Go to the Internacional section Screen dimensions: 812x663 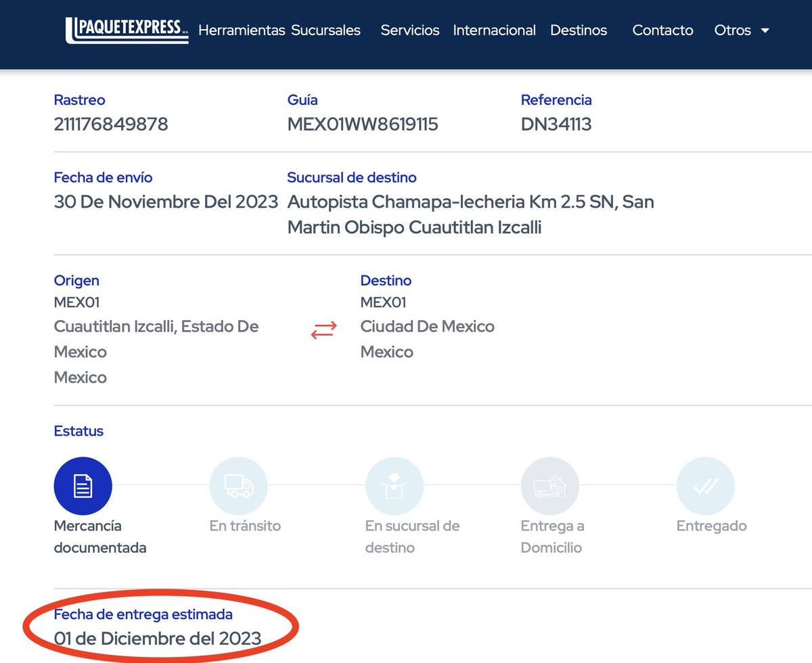pos(495,30)
